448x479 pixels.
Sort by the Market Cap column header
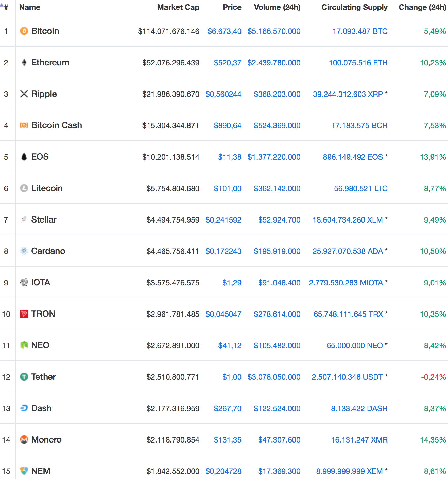tap(178, 7)
